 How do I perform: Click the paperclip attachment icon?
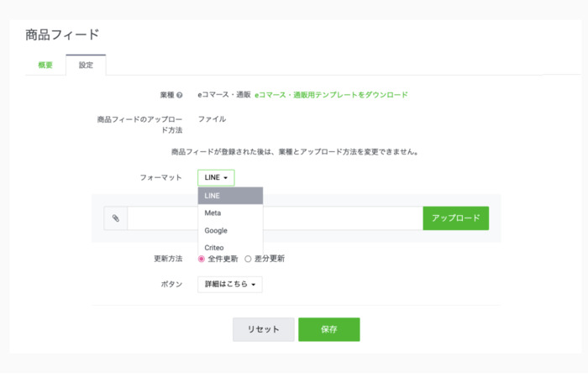coord(116,218)
